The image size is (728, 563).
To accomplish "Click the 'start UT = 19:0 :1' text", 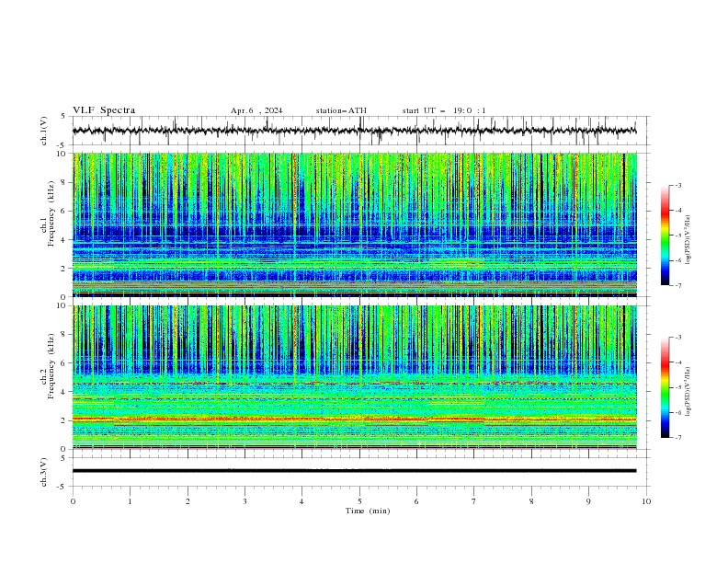I will tap(444, 110).
